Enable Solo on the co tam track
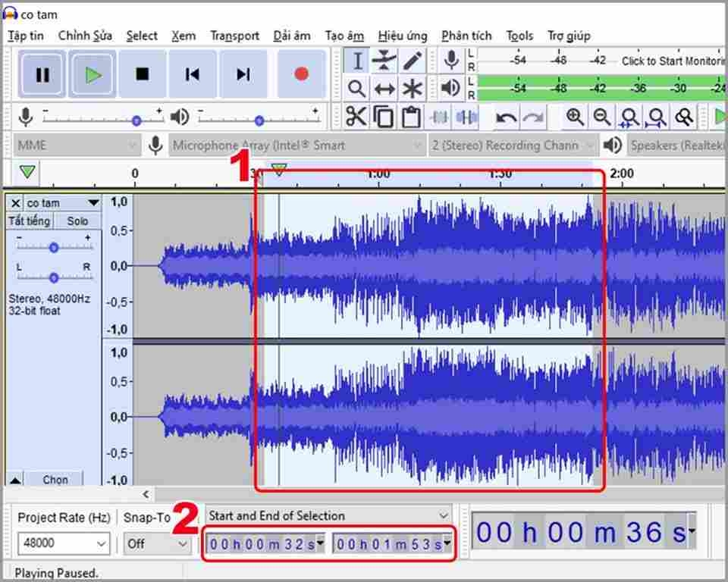The image size is (728, 582). (76, 221)
